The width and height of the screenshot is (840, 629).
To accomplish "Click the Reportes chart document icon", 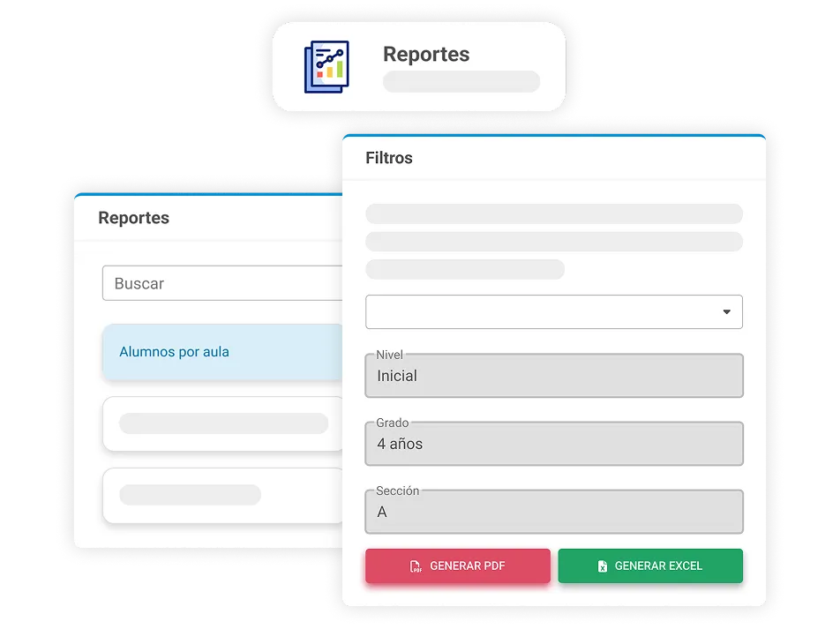I will 326,66.
